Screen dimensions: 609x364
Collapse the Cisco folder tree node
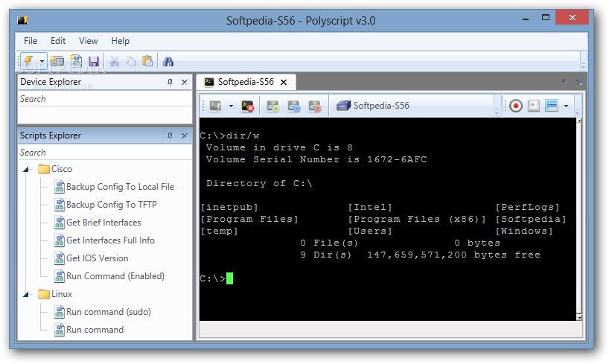tap(26, 170)
